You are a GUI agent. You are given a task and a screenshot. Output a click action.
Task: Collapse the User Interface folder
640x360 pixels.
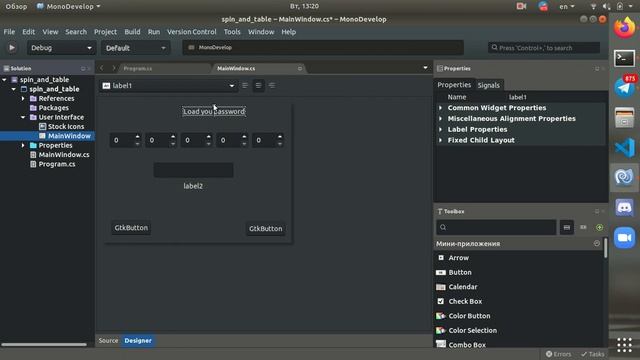point(23,117)
